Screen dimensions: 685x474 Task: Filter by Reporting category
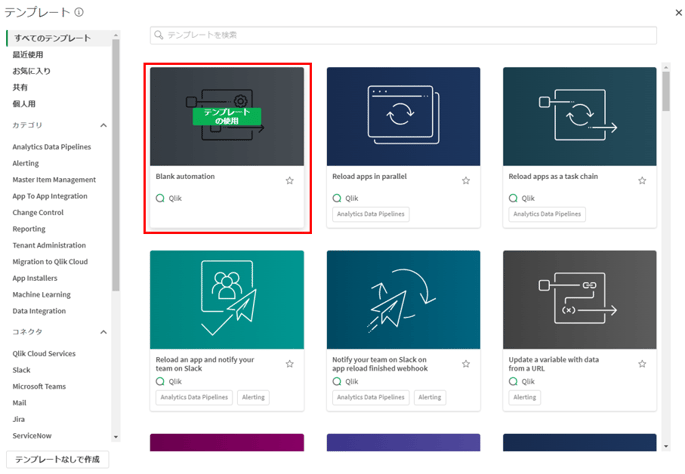(29, 229)
